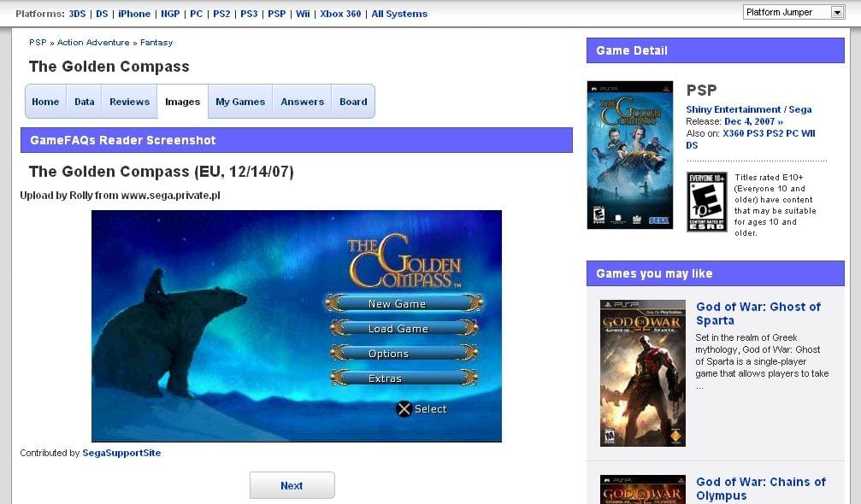The width and height of the screenshot is (861, 504).
Task: Click the Golden Compass page title
Action: coord(109,67)
